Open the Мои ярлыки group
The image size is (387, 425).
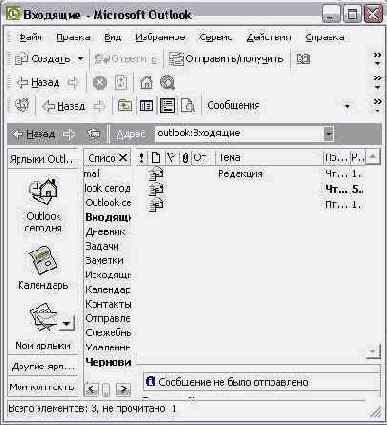point(43,346)
